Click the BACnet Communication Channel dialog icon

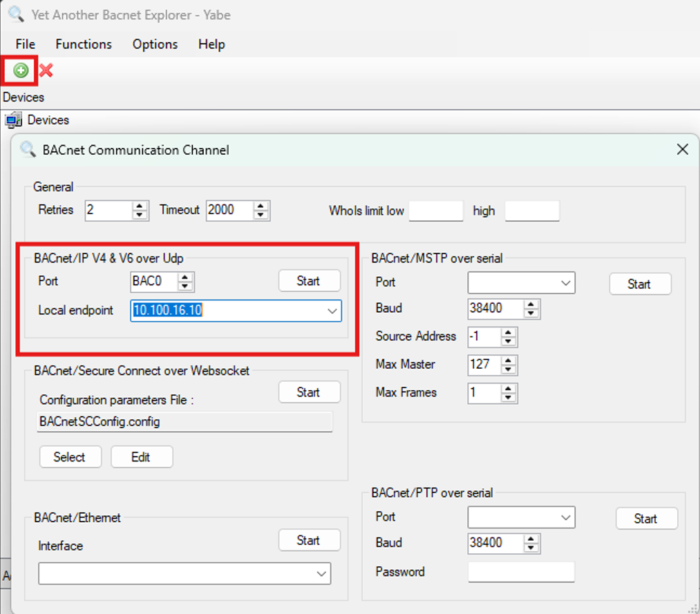(28, 149)
